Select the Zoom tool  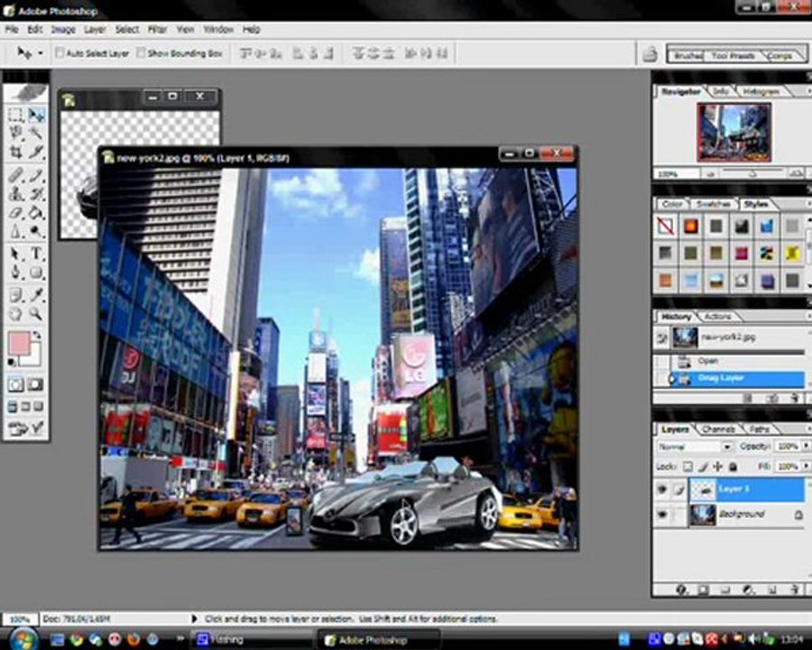point(36,313)
